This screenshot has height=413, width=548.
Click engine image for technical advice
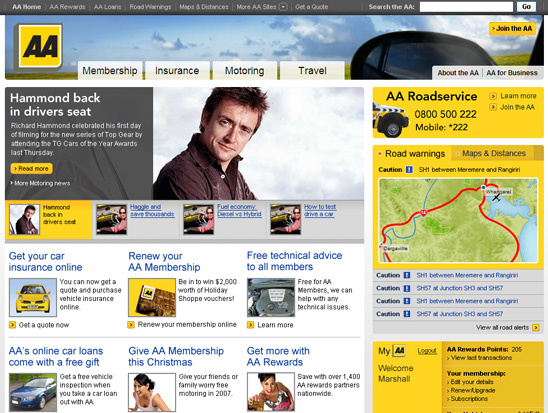(271, 297)
